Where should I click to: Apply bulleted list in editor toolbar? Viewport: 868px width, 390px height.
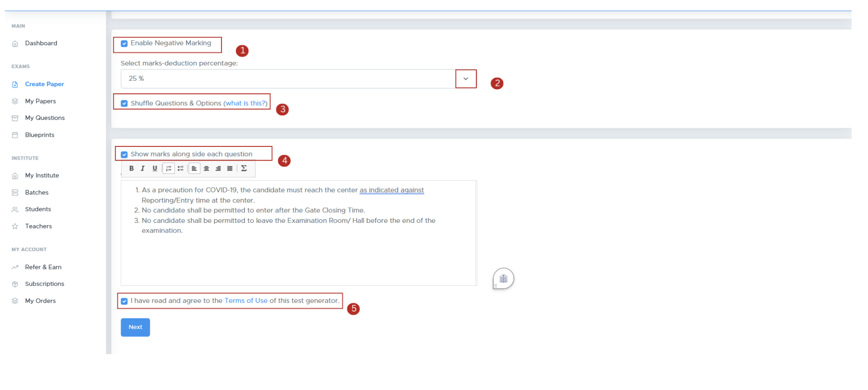click(180, 168)
